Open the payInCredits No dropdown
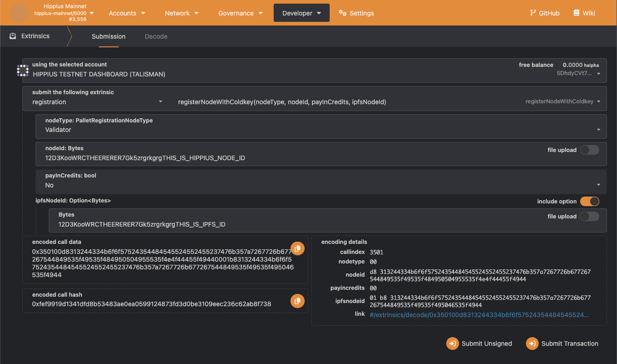 321,182
